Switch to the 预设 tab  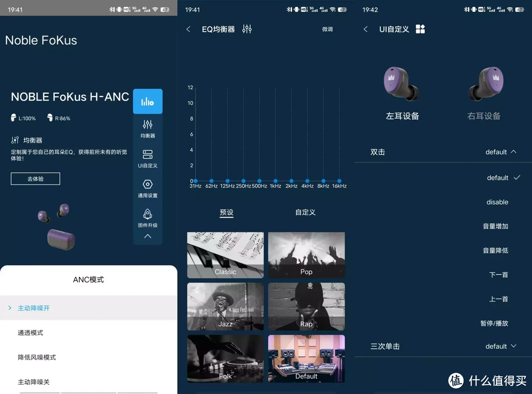coord(227,212)
